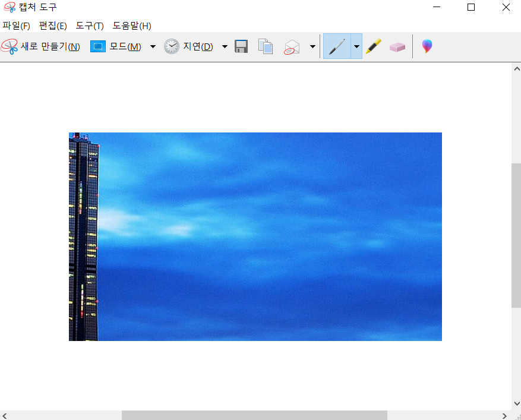The height and width of the screenshot is (420, 521).
Task: Open the Tools (도구) menu
Action: [x=90, y=26]
